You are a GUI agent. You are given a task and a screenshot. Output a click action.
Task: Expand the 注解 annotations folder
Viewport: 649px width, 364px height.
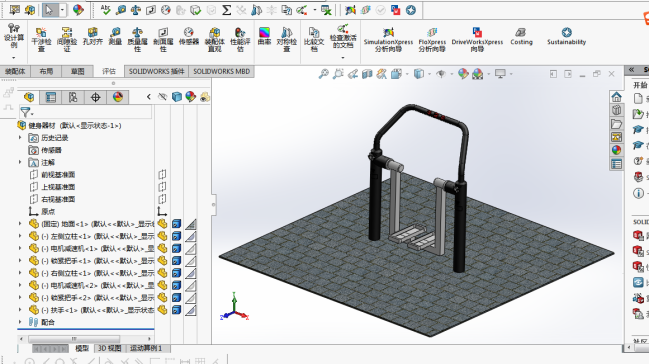click(x=20, y=162)
